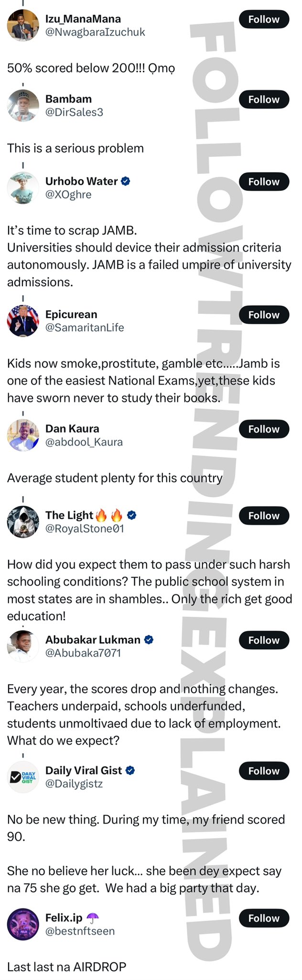Visit @abdool_Kaura handle link

(x=84, y=442)
